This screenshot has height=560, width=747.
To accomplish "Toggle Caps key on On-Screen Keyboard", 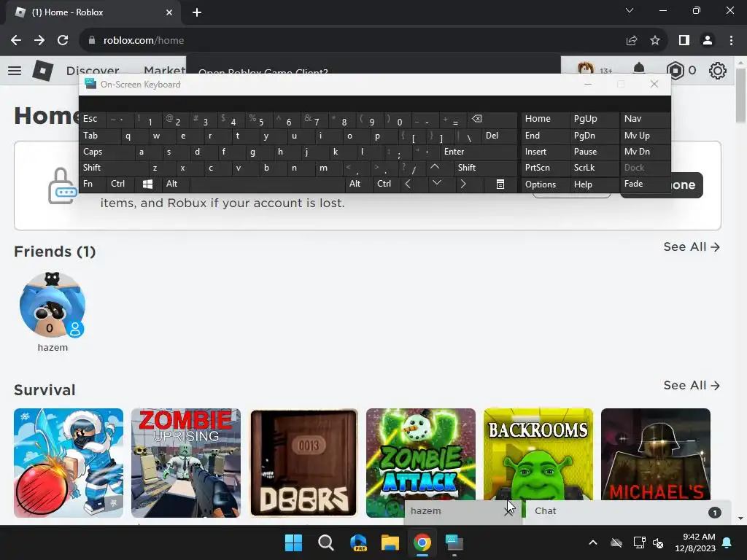I will click(106, 152).
